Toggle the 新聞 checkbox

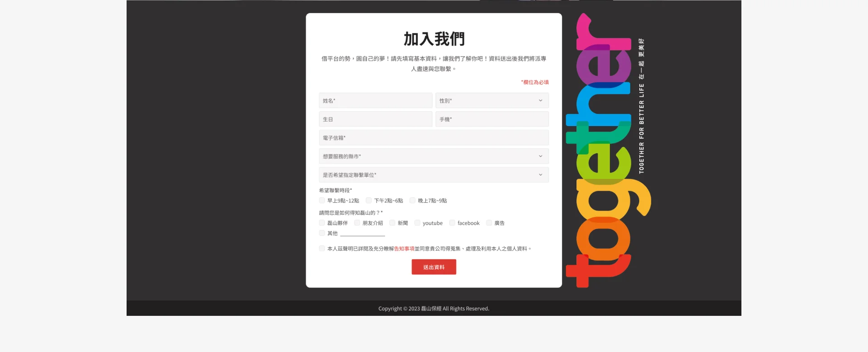pyautogui.click(x=392, y=223)
